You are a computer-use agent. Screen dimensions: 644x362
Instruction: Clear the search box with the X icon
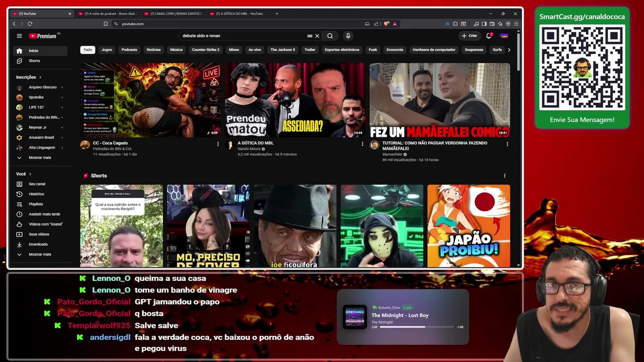[317, 36]
